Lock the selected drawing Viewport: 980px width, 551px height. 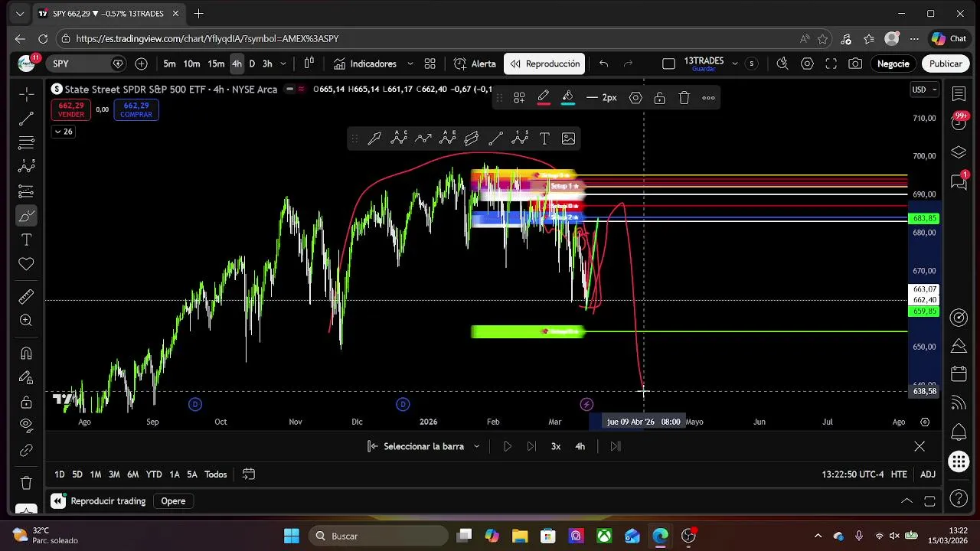click(x=659, y=97)
